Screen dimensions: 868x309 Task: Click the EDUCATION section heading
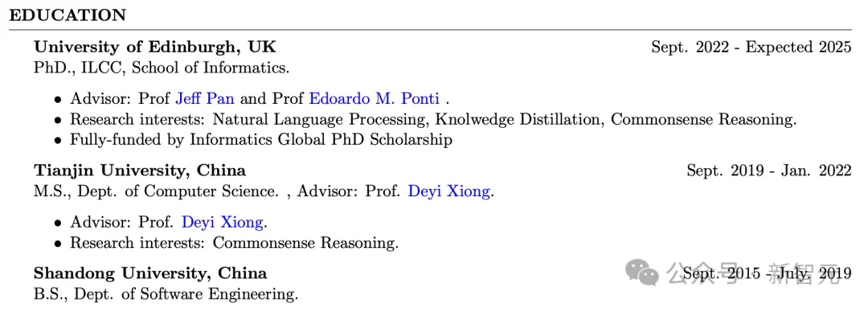pyautogui.click(x=68, y=15)
